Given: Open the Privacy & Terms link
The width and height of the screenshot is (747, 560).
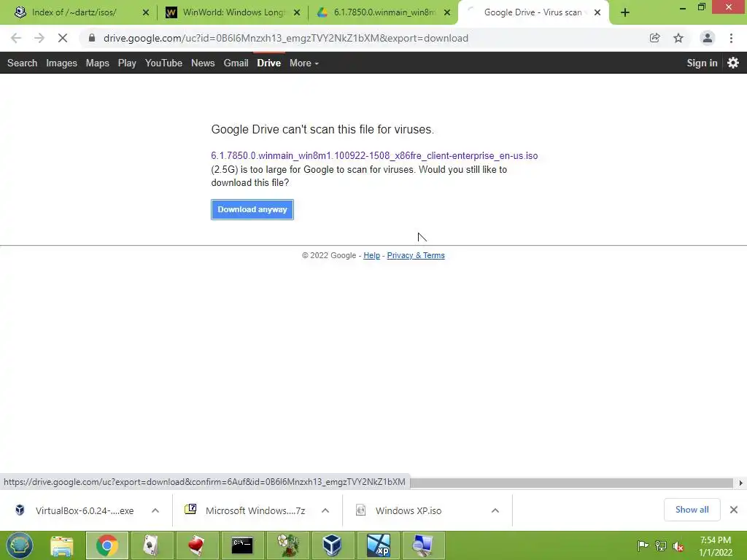Looking at the screenshot, I should click(x=415, y=255).
